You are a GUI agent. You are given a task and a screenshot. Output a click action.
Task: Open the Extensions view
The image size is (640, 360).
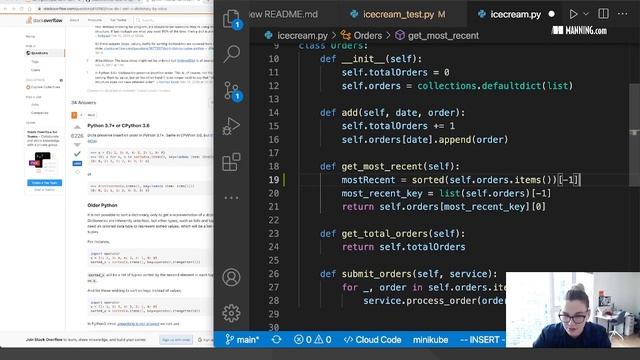coord(231,162)
